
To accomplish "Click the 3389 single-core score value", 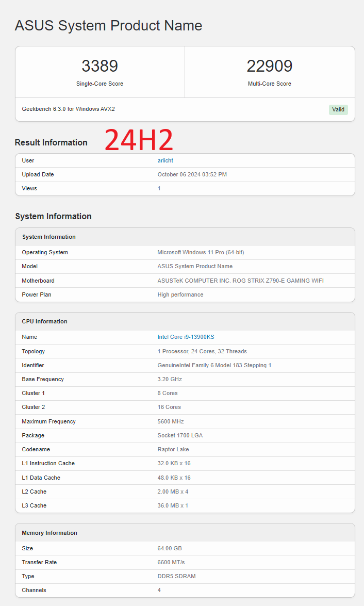I will click(100, 66).
